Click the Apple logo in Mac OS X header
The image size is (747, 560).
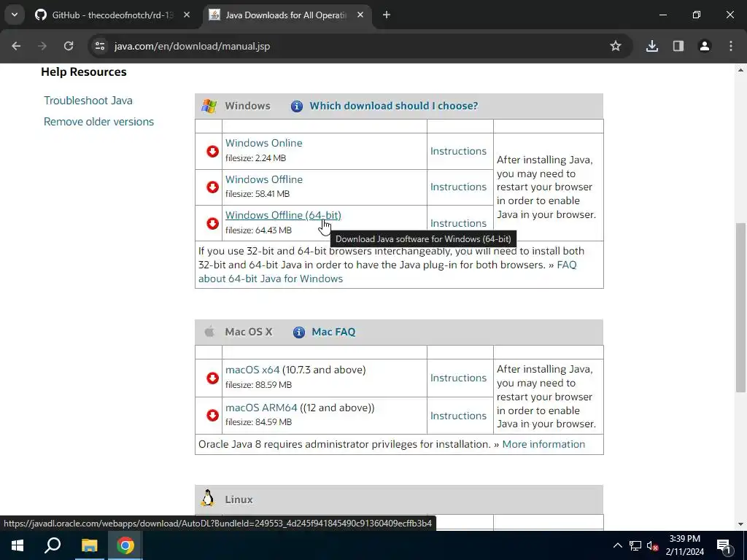tap(209, 332)
